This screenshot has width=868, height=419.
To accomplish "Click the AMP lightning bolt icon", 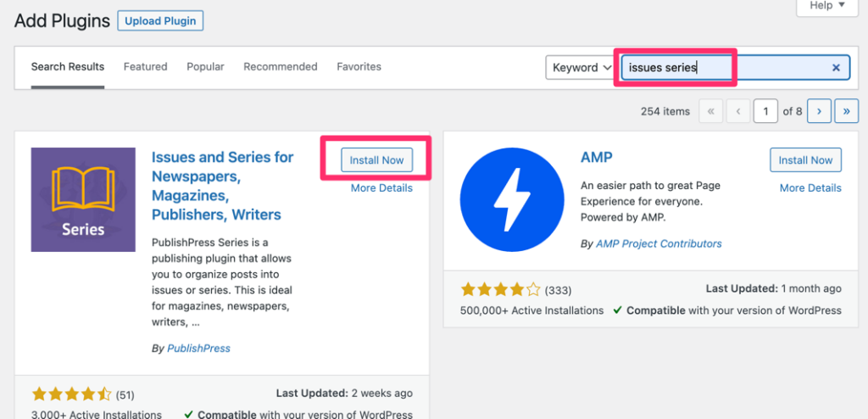I will click(x=512, y=199).
